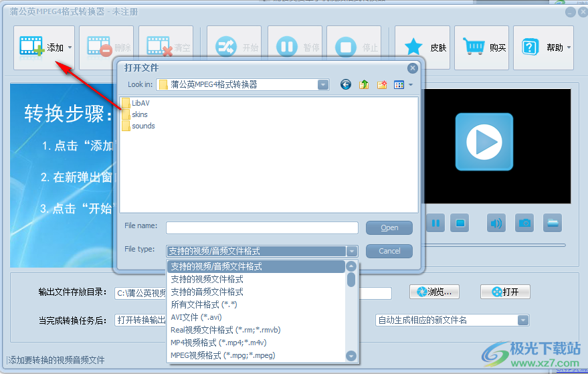Image resolution: width=588 pixels, height=374 pixels.
Task: Select the sounds folder
Action: [x=138, y=126]
